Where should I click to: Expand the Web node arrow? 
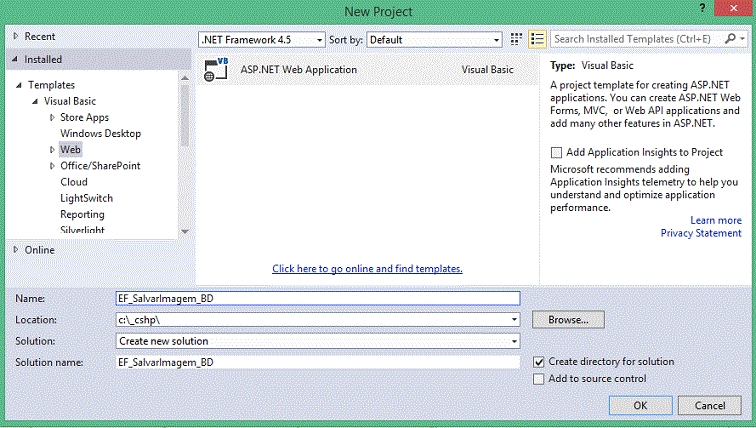52,149
